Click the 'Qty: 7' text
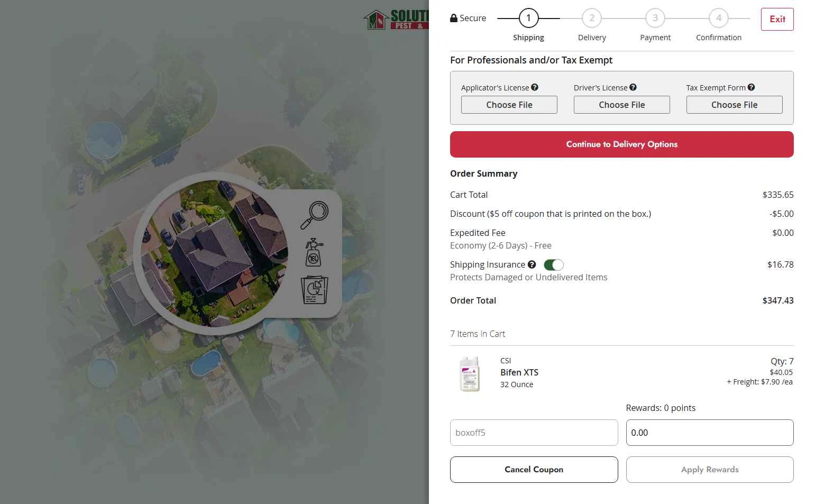This screenshot has width=815, height=504. 782,361
